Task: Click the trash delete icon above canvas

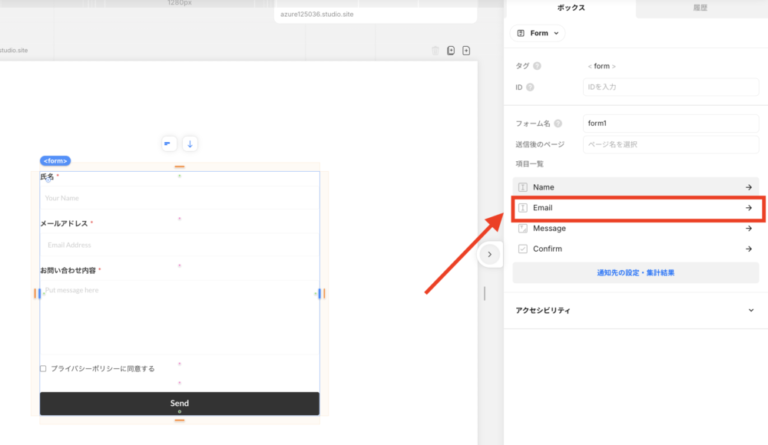Action: (x=435, y=50)
